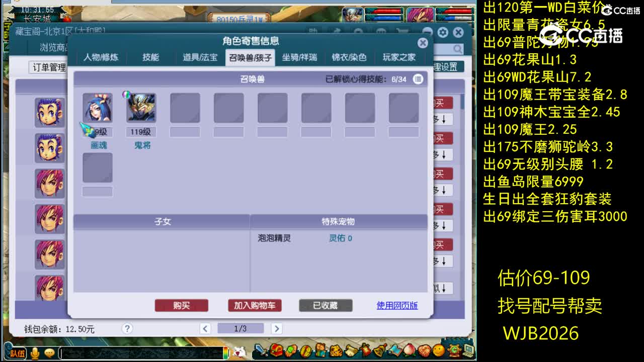The height and width of the screenshot is (362, 644).
Task: Click the 子女 section header
Action: pyautogui.click(x=162, y=222)
